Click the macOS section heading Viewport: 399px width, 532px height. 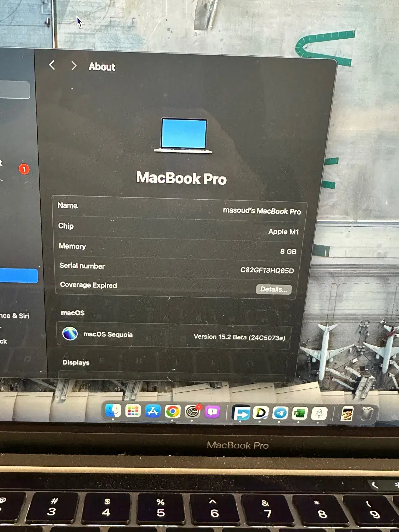coord(73,313)
